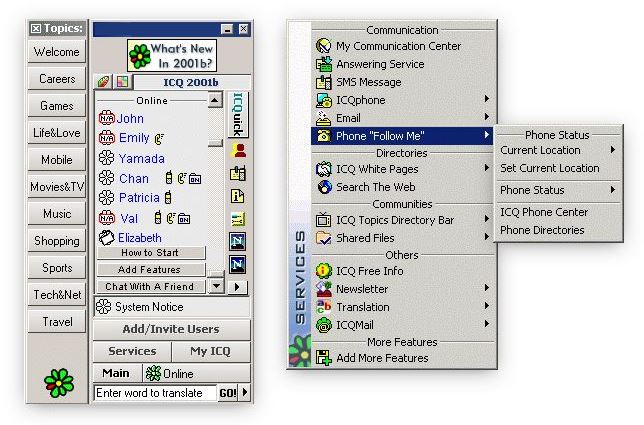Click the pencil icon left of ICQ 2001b
This screenshot has width=644, height=425.
point(103,82)
